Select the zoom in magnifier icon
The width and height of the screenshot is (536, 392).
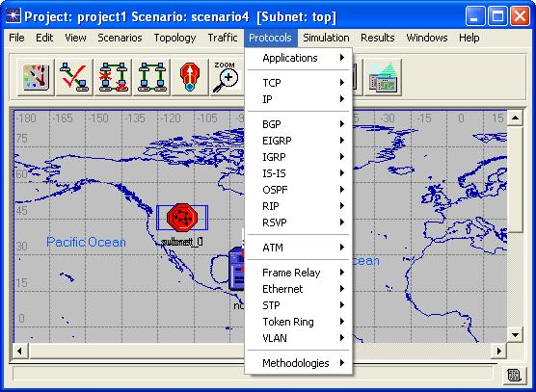pos(227,77)
